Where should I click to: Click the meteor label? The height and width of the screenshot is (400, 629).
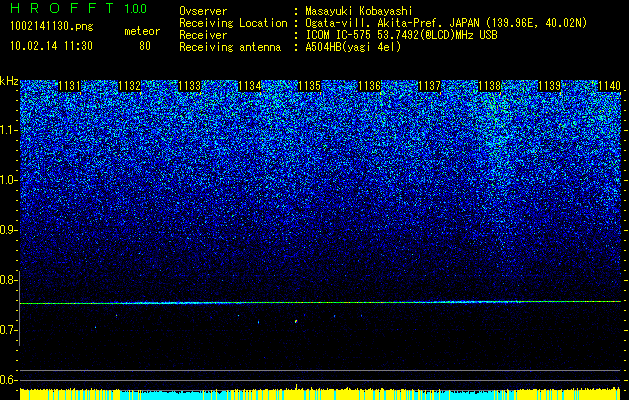point(142,31)
